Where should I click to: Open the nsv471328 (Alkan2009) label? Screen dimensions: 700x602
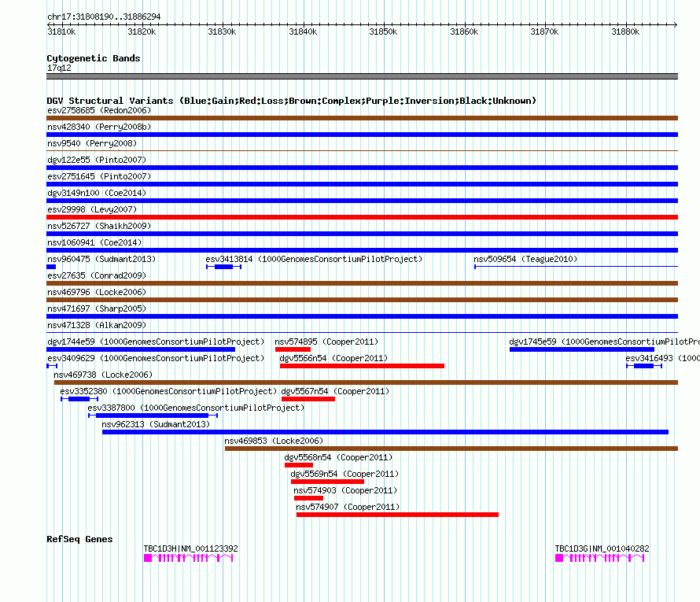coord(97,325)
